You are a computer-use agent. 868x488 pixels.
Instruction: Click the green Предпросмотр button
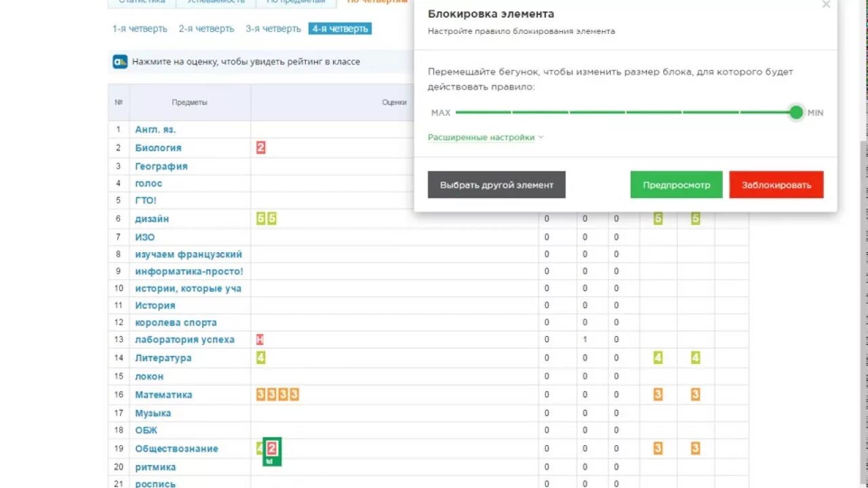click(676, 184)
